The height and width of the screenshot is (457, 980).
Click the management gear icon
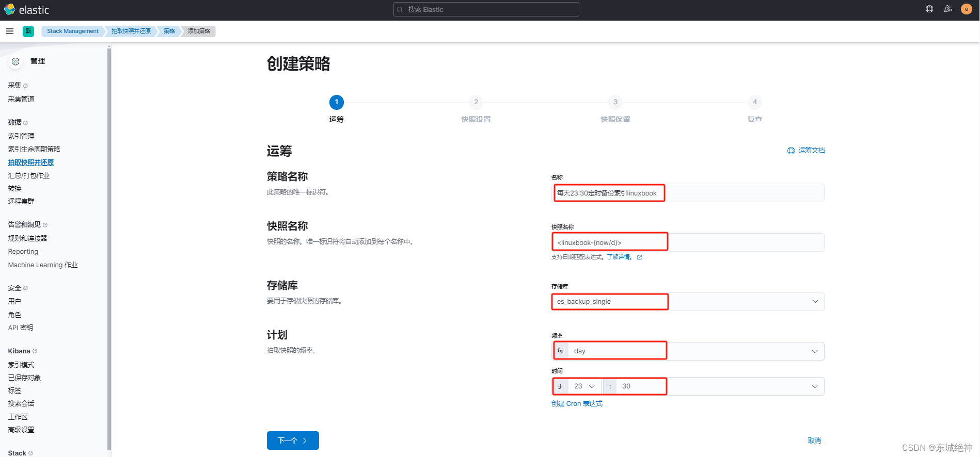[x=15, y=61]
